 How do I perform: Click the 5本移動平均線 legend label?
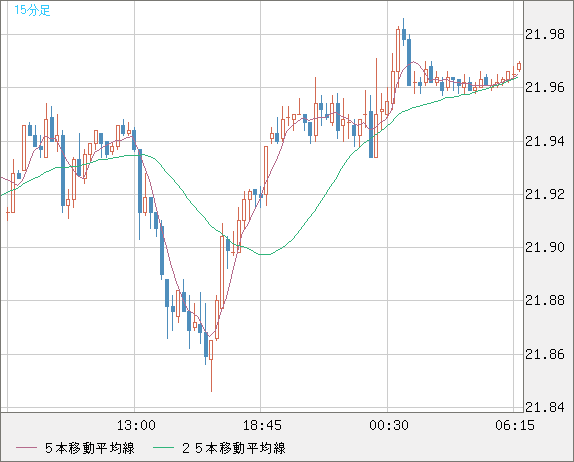[90, 448]
